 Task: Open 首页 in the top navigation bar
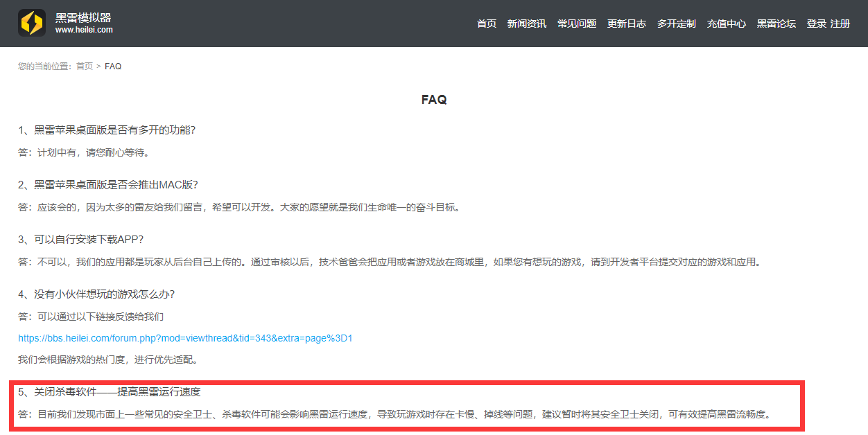pos(487,24)
